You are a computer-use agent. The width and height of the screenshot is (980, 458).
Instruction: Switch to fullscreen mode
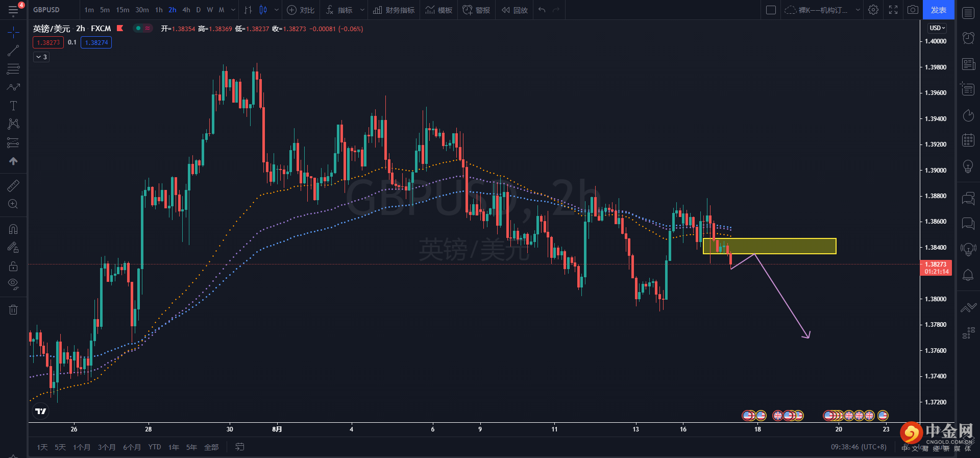tap(893, 10)
